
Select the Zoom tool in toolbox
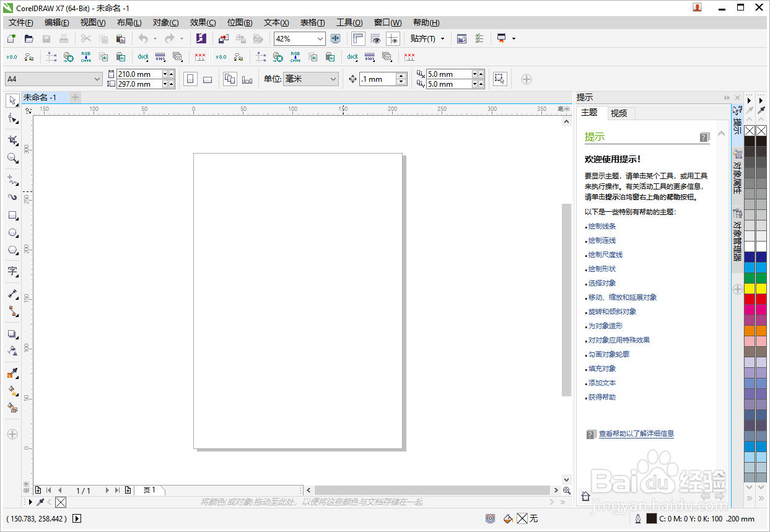pos(12,158)
